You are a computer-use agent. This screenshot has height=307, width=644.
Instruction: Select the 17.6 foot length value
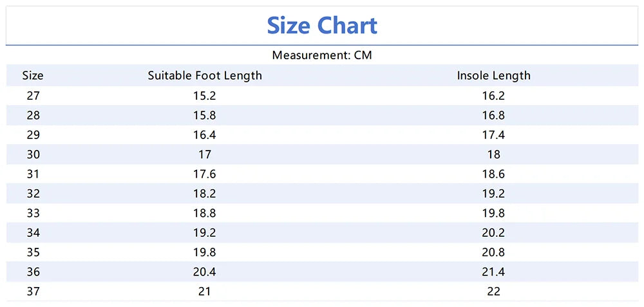(205, 174)
